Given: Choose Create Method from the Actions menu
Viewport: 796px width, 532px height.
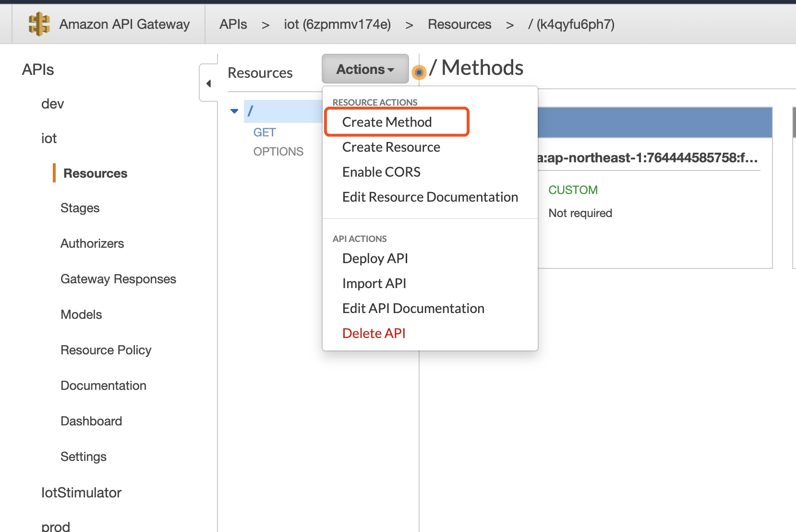Looking at the screenshot, I should (x=387, y=122).
